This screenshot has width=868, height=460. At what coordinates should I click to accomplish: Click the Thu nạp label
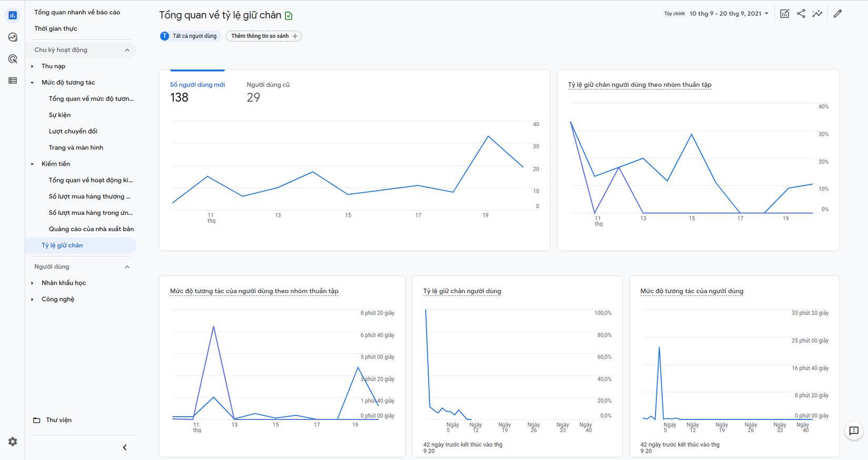53,66
